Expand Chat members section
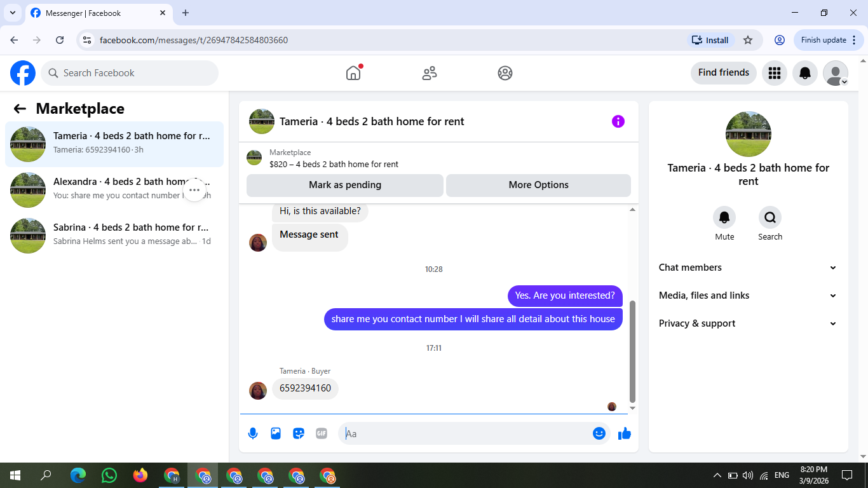 [748, 268]
